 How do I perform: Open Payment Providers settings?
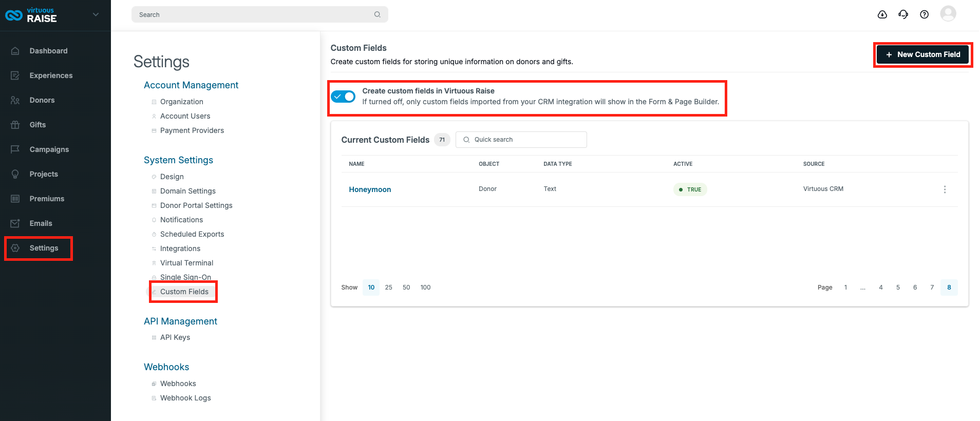coord(192,130)
